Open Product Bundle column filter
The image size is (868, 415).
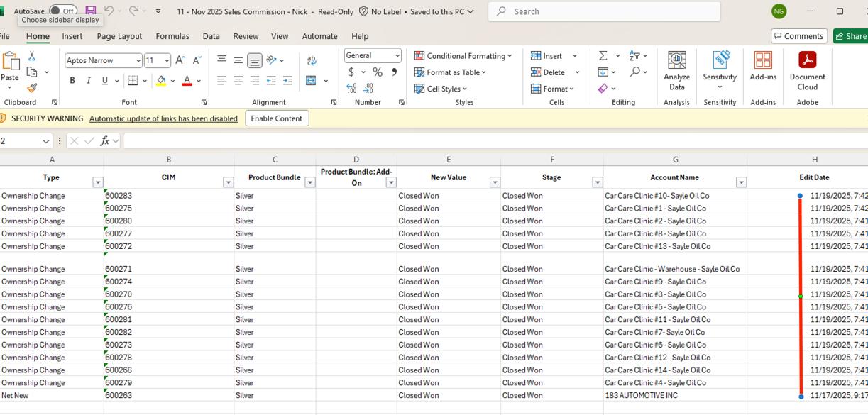pyautogui.click(x=309, y=182)
